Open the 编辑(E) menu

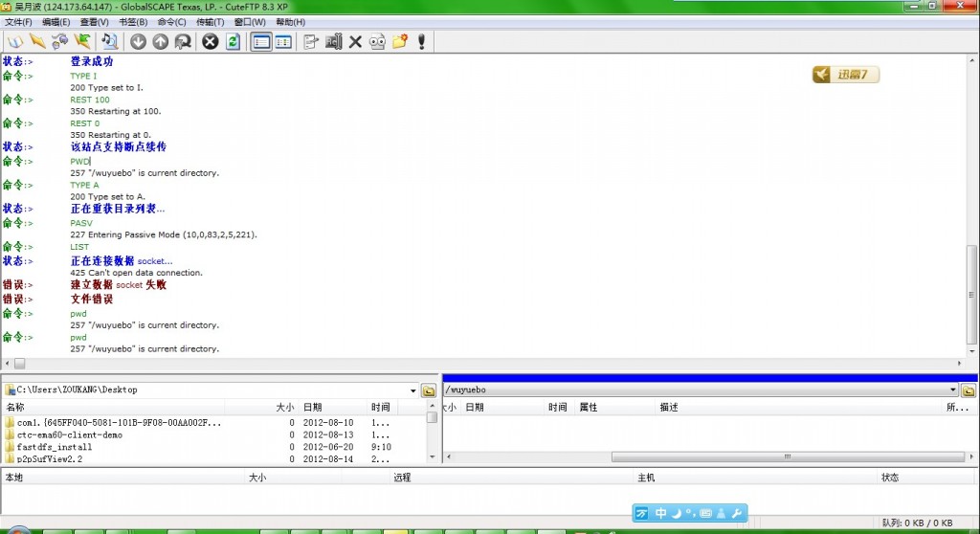click(x=56, y=22)
